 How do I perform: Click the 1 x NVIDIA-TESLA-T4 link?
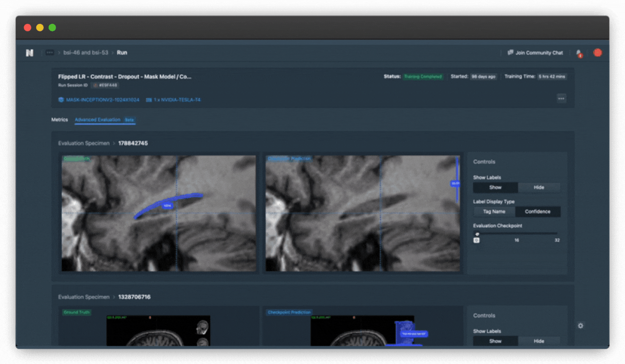click(177, 100)
